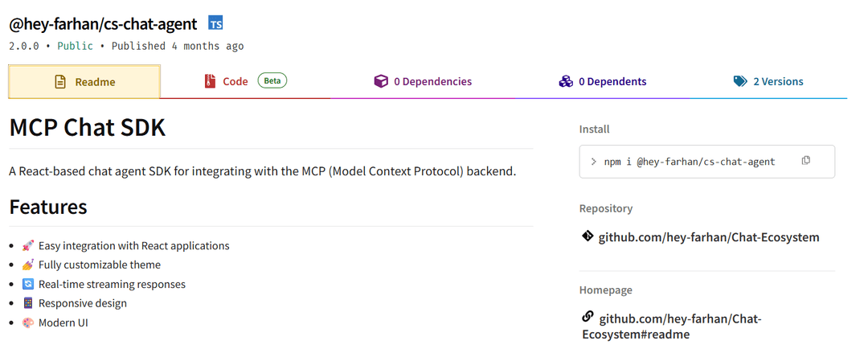The height and width of the screenshot is (345, 868).
Task: Open the 2 Versions tab
Action: 777,81
